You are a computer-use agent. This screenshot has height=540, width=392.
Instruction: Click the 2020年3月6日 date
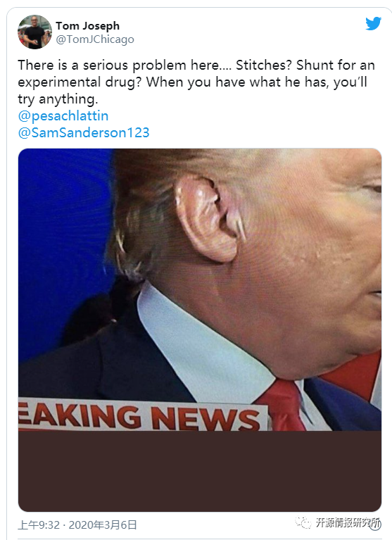103,525
